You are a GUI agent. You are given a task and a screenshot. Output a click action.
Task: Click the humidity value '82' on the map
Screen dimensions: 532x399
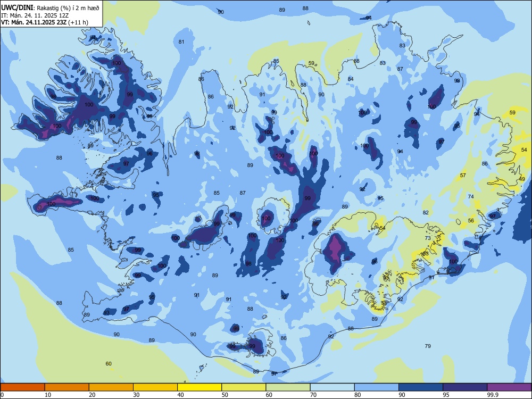[x=426, y=212]
